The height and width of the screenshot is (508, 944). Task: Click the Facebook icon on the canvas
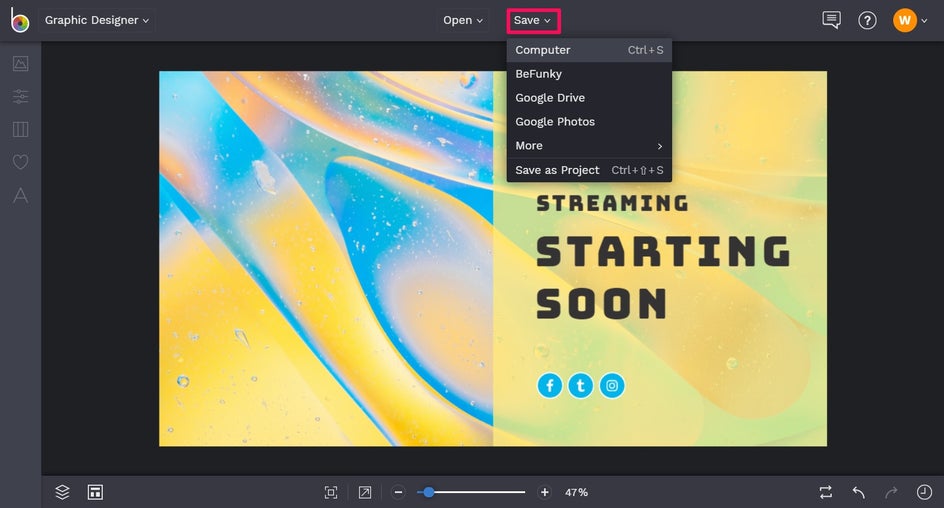tap(550, 386)
